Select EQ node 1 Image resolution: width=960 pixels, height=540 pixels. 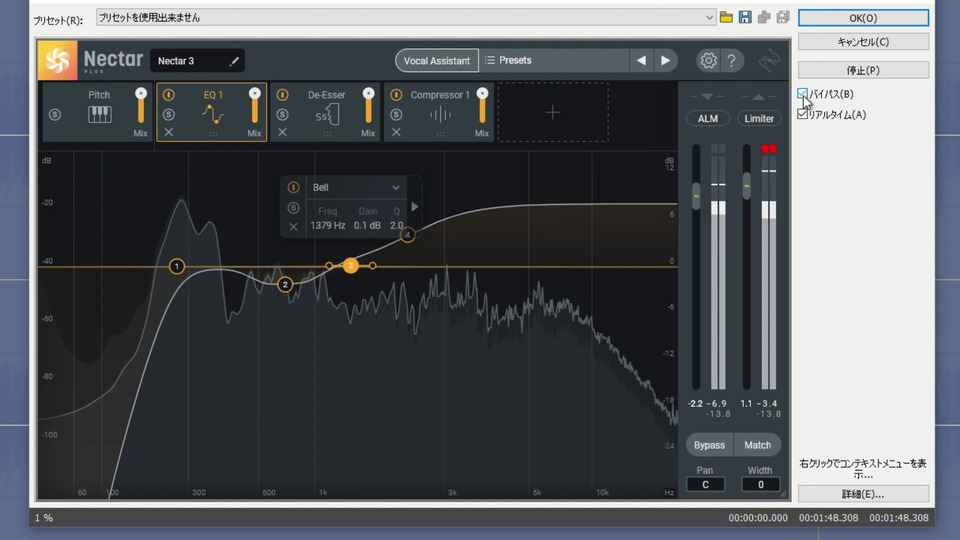(x=176, y=266)
